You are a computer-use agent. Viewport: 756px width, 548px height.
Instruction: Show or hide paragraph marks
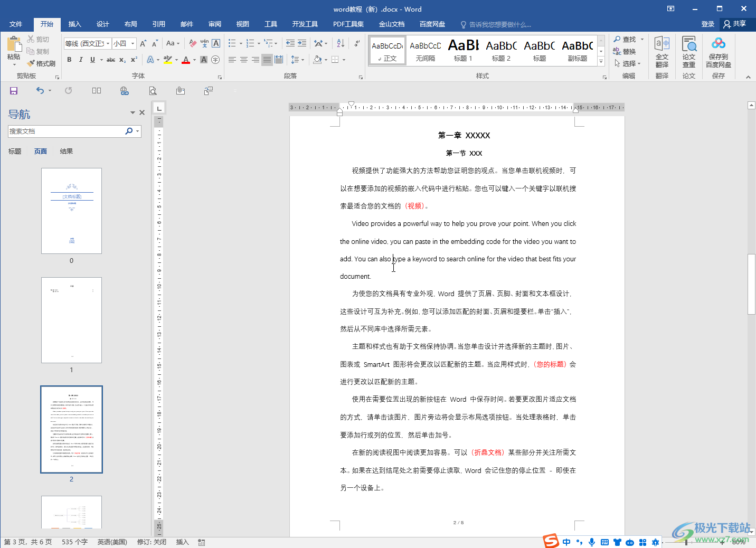pos(357,43)
